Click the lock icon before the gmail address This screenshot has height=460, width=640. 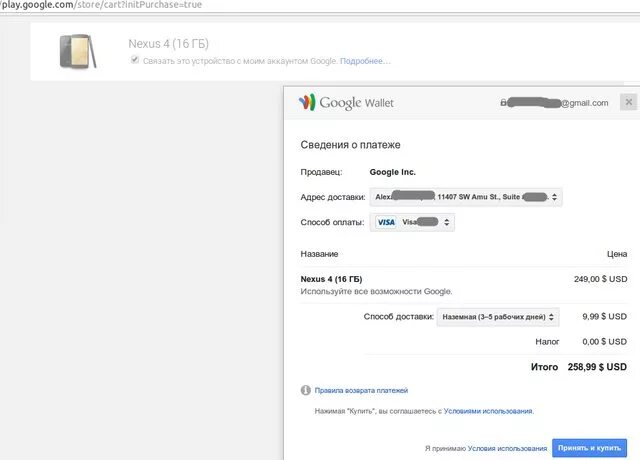click(x=503, y=102)
